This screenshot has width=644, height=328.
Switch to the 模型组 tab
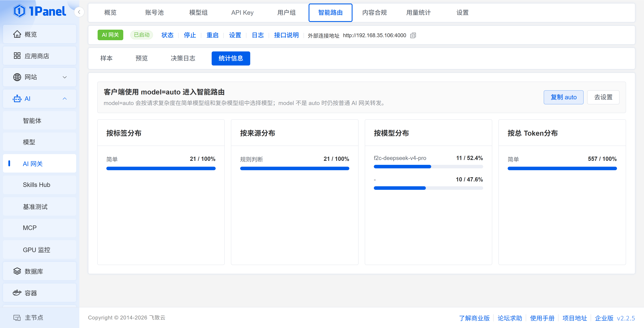[x=198, y=13]
